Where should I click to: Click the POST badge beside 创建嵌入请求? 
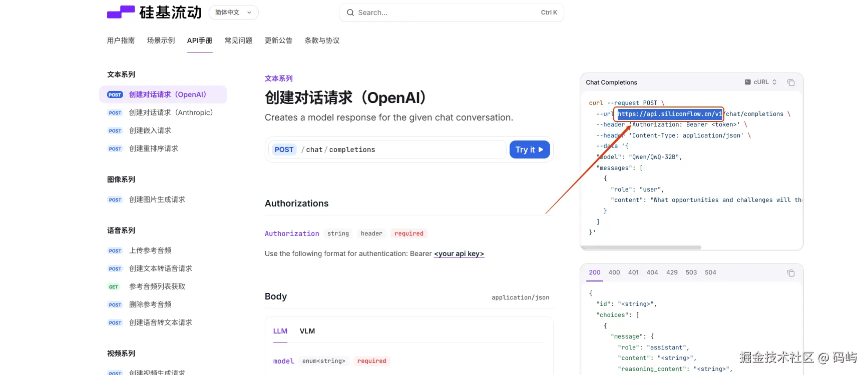tap(115, 131)
